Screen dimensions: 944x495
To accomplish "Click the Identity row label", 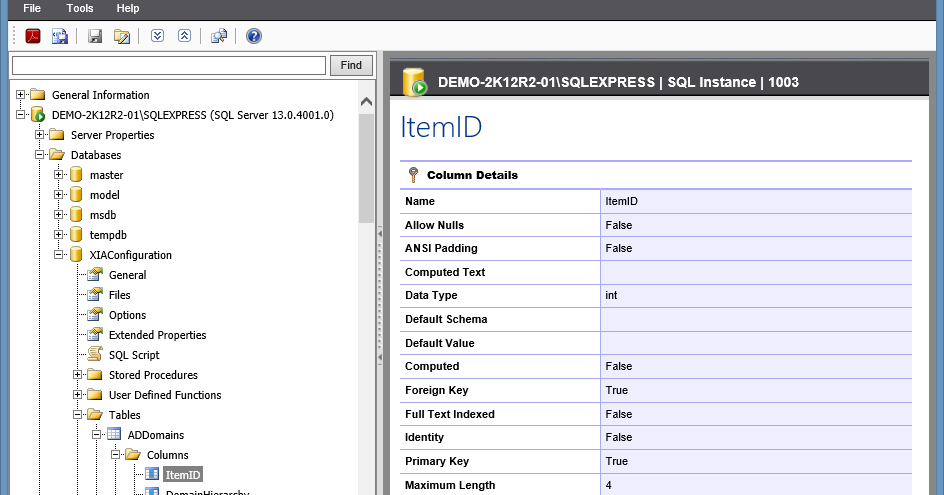I will (424, 437).
